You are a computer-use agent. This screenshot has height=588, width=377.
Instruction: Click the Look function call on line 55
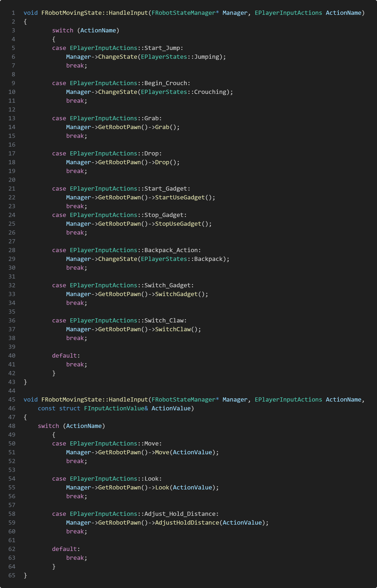[162, 488]
